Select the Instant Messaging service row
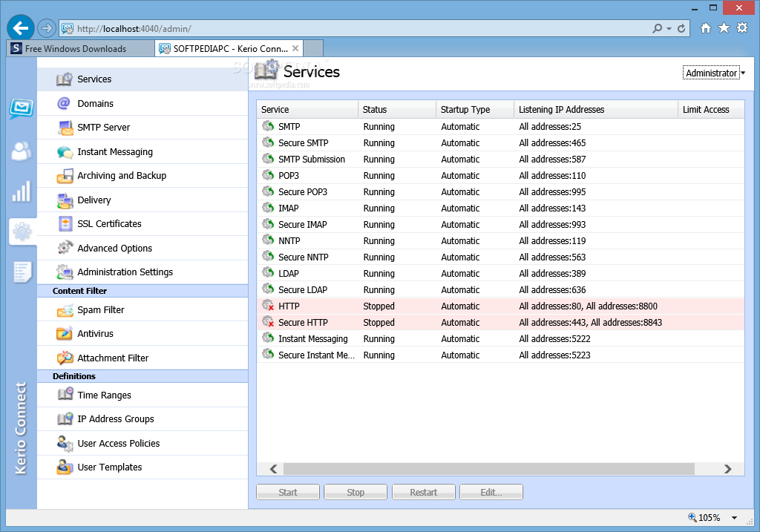The width and height of the screenshot is (760, 532). (x=501, y=338)
